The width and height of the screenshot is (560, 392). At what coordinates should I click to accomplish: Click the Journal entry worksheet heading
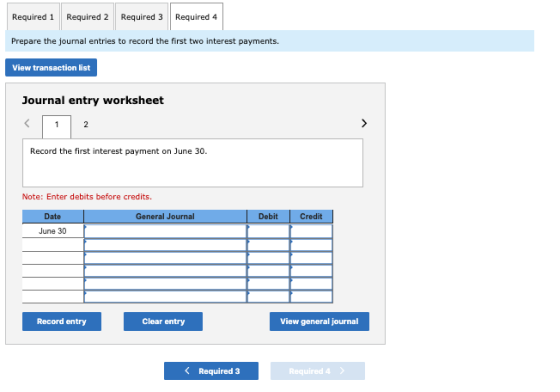[93, 100]
